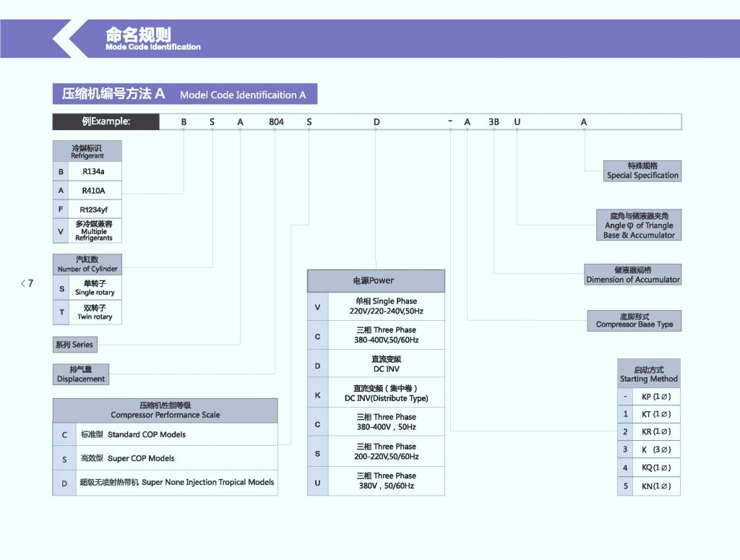Select the Super COP Models row
The height and width of the screenshot is (560, 740).
(x=165, y=458)
